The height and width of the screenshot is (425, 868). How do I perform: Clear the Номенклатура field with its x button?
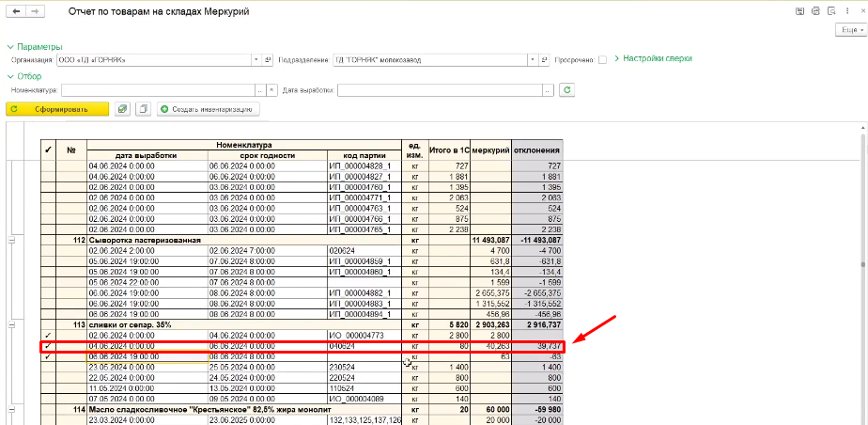(x=271, y=89)
